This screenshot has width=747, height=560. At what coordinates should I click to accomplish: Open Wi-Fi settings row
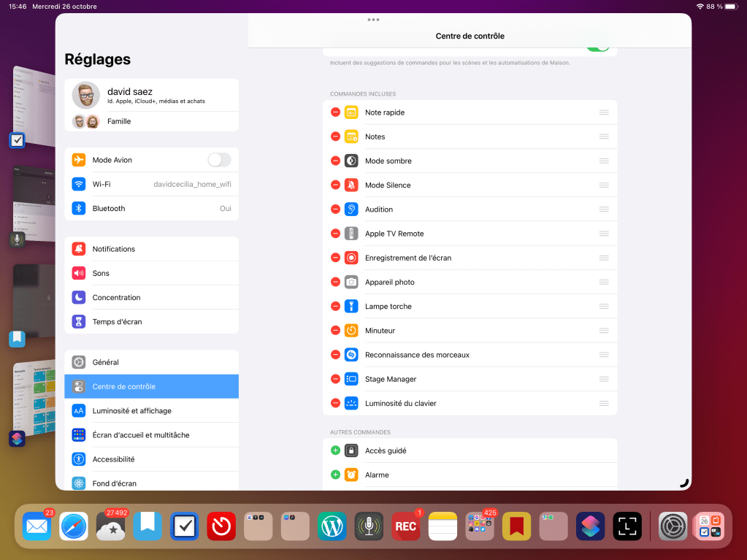[151, 184]
